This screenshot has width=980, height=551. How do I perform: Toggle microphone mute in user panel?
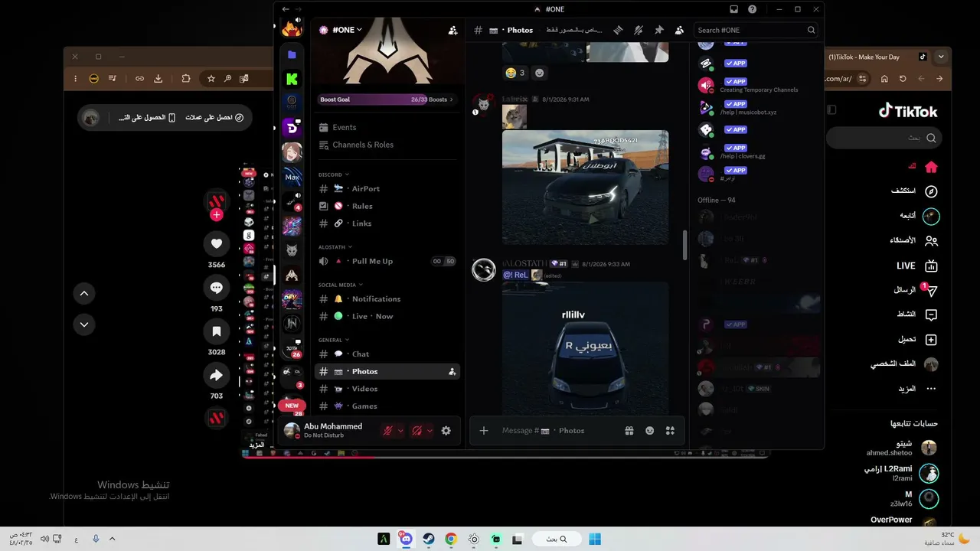coord(387,431)
